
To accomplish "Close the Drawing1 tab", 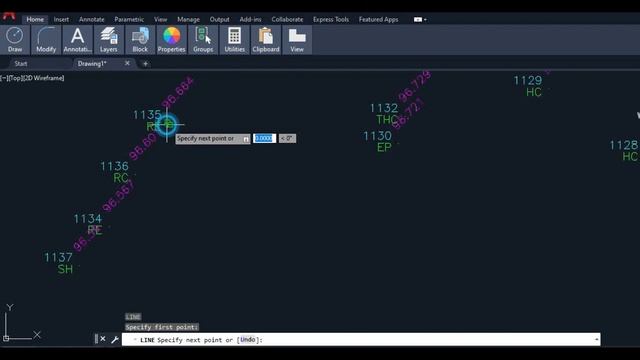I will tap(127, 63).
